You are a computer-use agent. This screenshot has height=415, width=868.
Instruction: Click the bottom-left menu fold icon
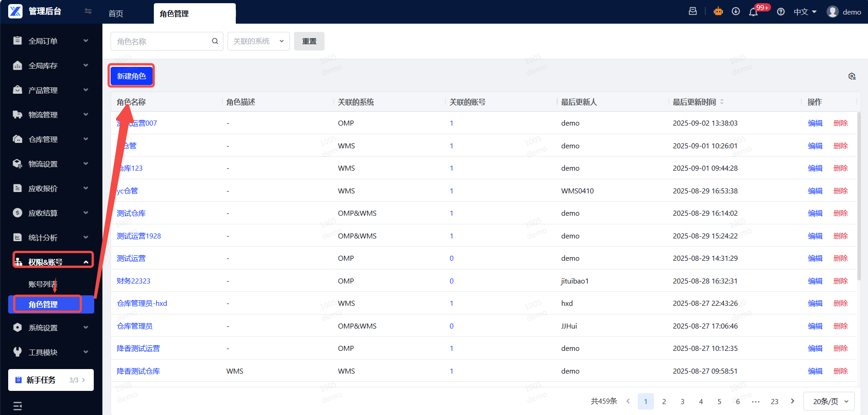(x=18, y=406)
